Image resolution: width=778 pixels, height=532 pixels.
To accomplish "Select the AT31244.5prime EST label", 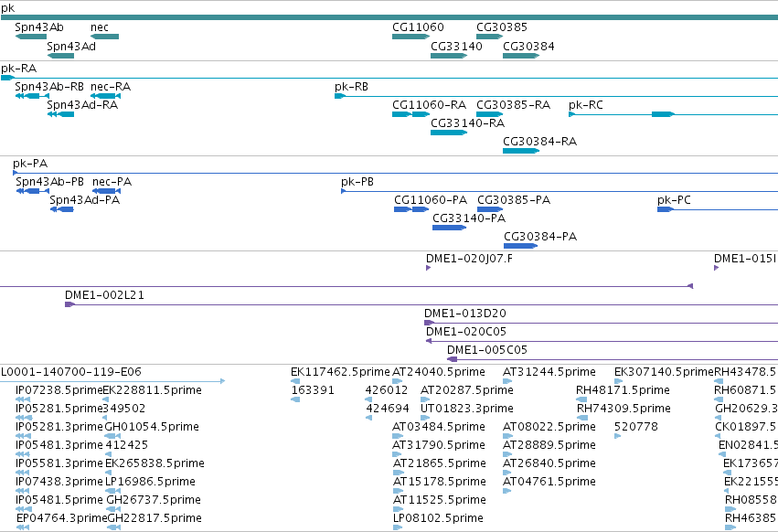I will 549,372.
